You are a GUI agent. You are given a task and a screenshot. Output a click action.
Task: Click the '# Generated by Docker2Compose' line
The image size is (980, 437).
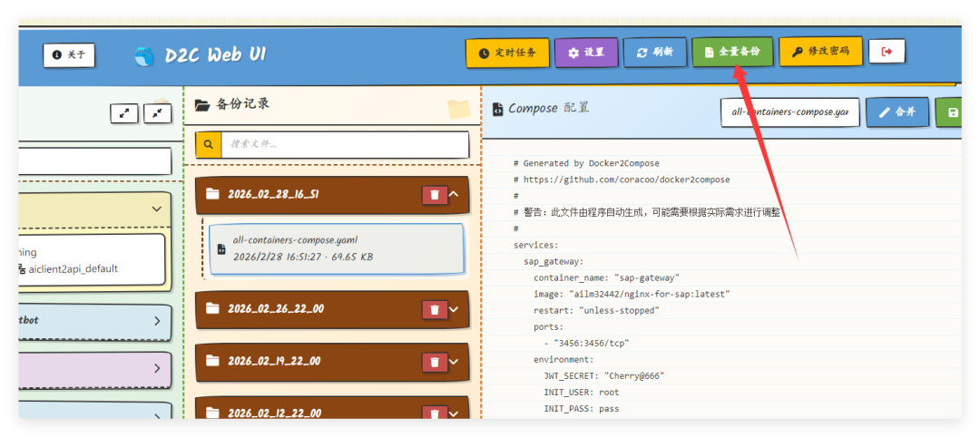point(586,163)
